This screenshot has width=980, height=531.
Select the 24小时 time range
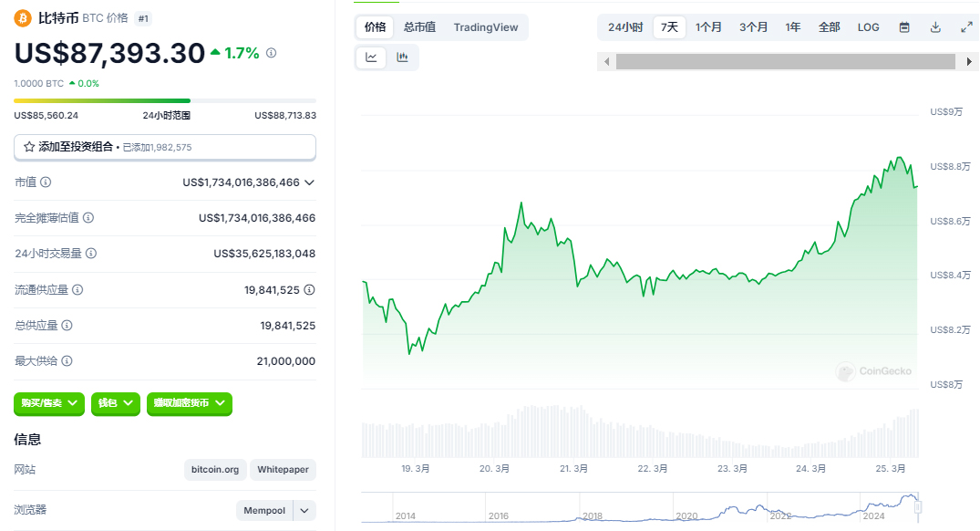[x=625, y=27]
